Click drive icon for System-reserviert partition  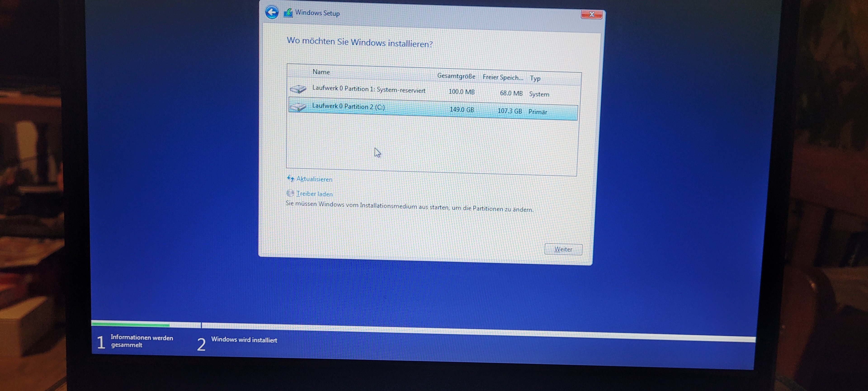(x=298, y=89)
